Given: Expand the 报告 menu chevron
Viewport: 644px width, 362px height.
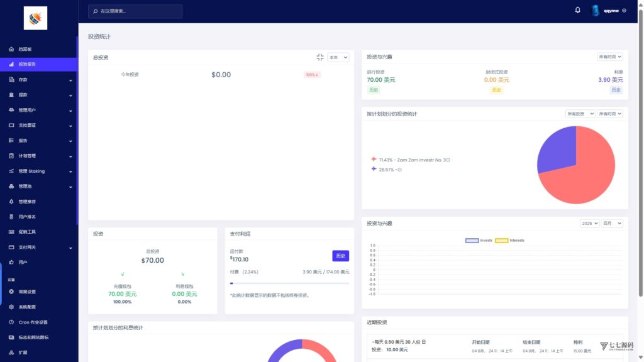Looking at the screenshot, I should [x=70, y=141].
